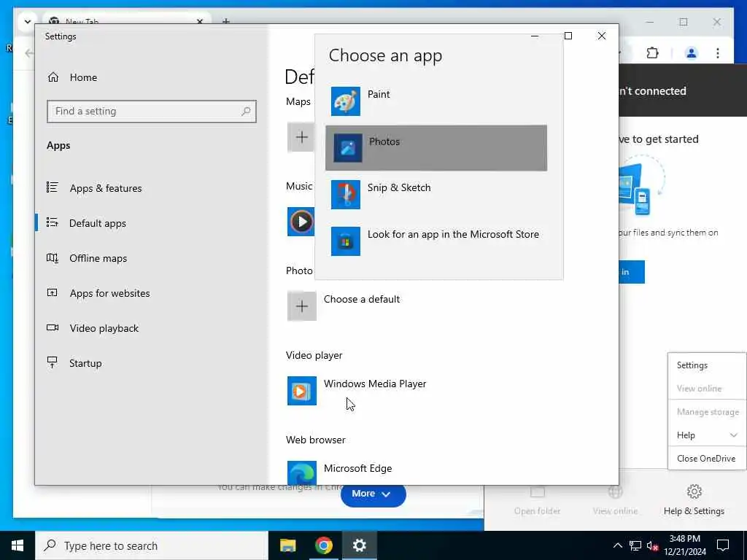The image size is (747, 560).
Task: Click Settings gear on taskbar
Action: (359, 545)
